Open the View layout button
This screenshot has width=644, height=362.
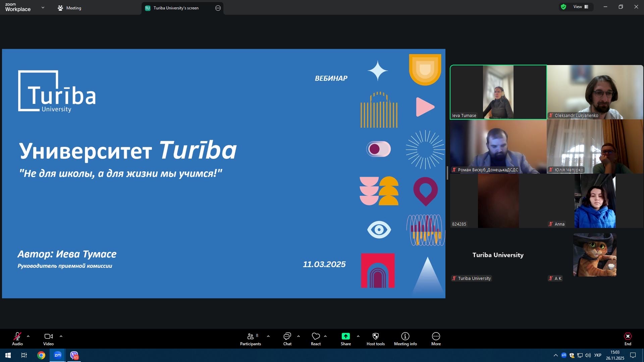coord(581,7)
